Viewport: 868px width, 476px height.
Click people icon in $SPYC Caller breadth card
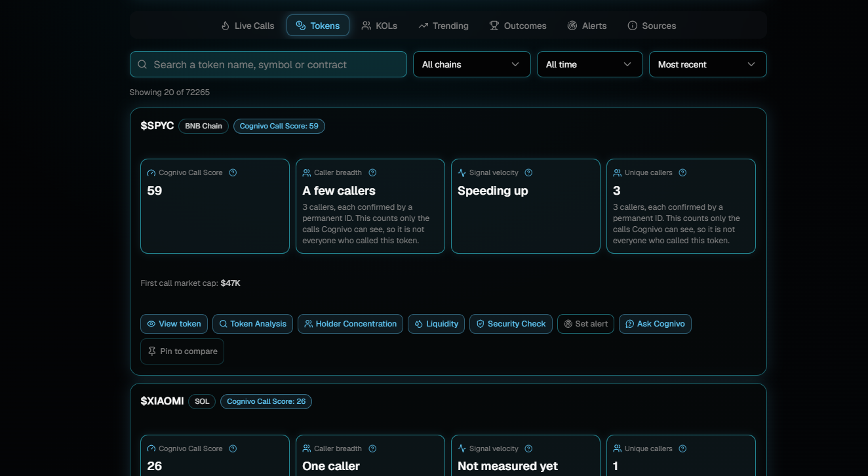307,173
